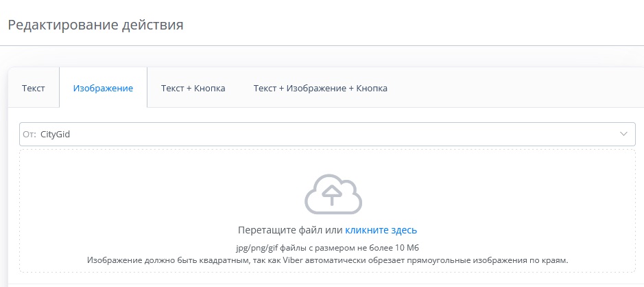Viewport: 644px width, 287px height.
Task: Click the Редактирование действия heading
Action: (95, 25)
